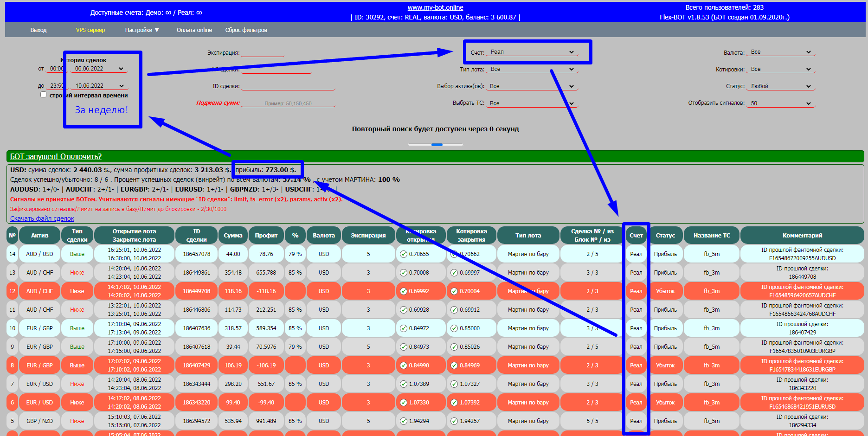Click check icon beside opening quote 0.70655
Viewport: 868px width, 436px height.
click(404, 254)
